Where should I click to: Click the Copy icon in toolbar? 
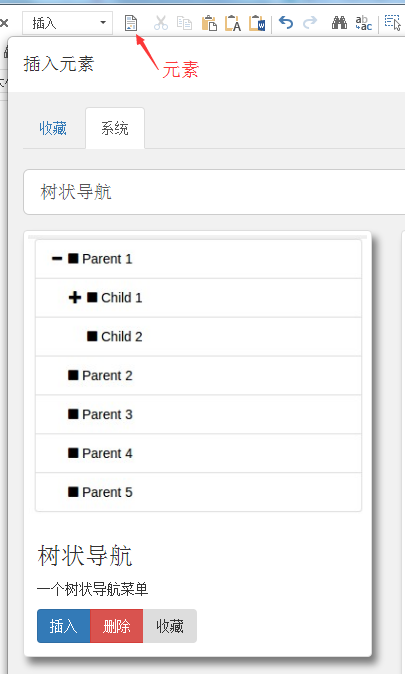tap(184, 23)
